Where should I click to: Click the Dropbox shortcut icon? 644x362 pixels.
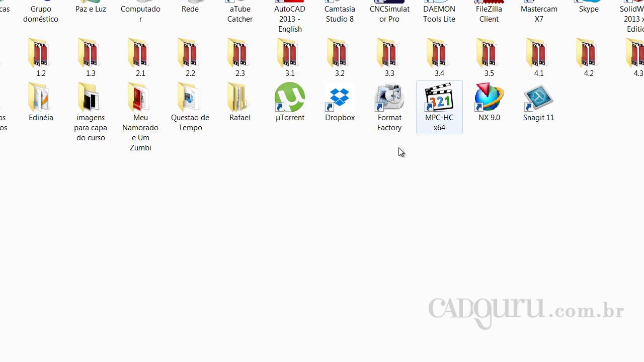click(x=340, y=97)
